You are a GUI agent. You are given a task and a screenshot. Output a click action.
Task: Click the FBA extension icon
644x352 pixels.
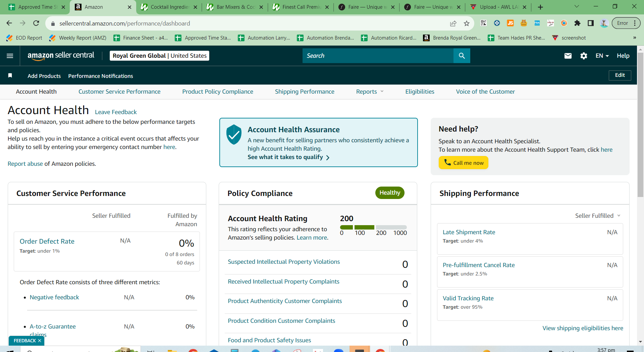[537, 23]
